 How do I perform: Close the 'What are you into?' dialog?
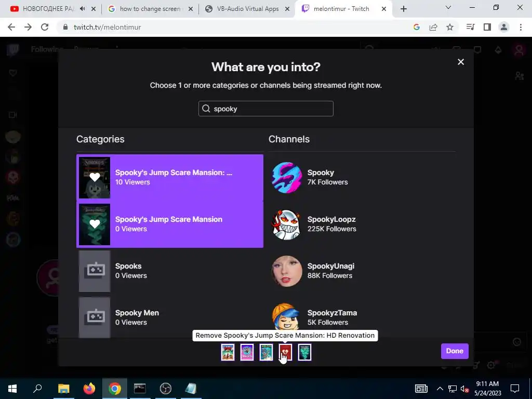tap(460, 62)
